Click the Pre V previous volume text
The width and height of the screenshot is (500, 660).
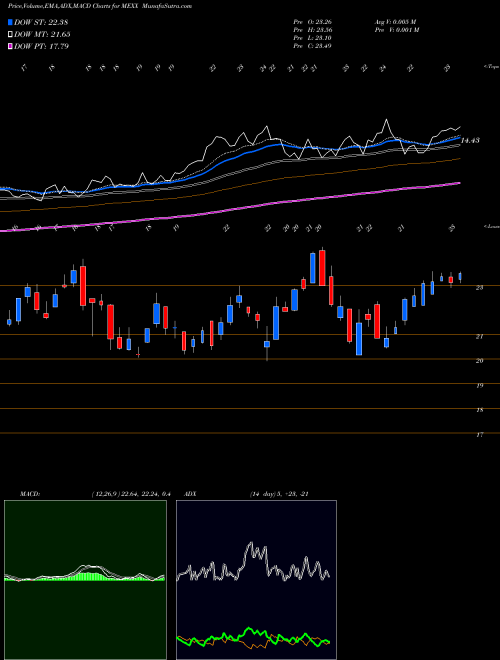pyautogui.click(x=397, y=30)
